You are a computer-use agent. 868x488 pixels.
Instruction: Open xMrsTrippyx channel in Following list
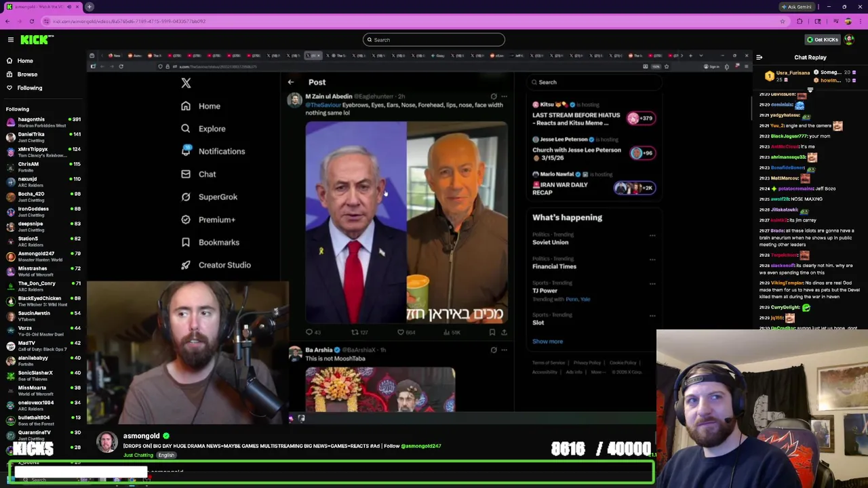42,152
